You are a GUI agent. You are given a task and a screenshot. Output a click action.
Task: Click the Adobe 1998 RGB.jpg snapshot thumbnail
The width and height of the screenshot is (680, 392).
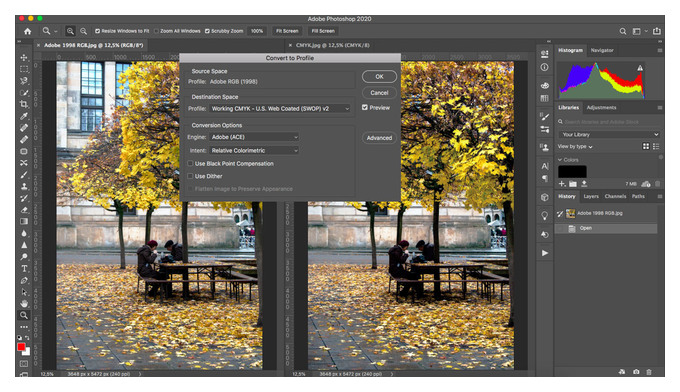(x=571, y=213)
